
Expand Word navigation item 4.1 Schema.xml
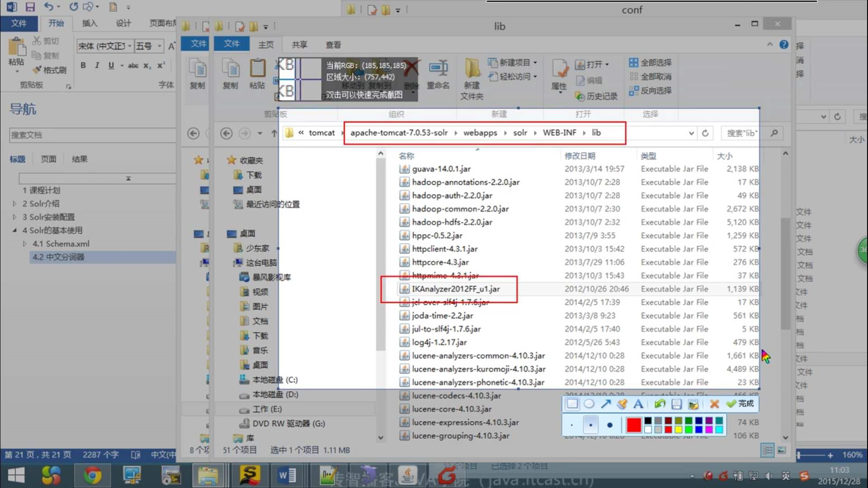tap(24, 244)
